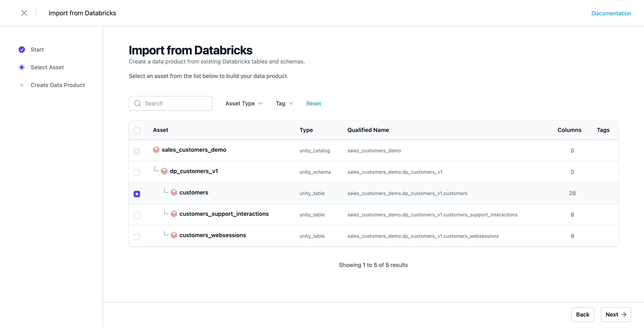The height and width of the screenshot is (328, 644).
Task: Open the Create Data Product step
Action: tap(58, 85)
